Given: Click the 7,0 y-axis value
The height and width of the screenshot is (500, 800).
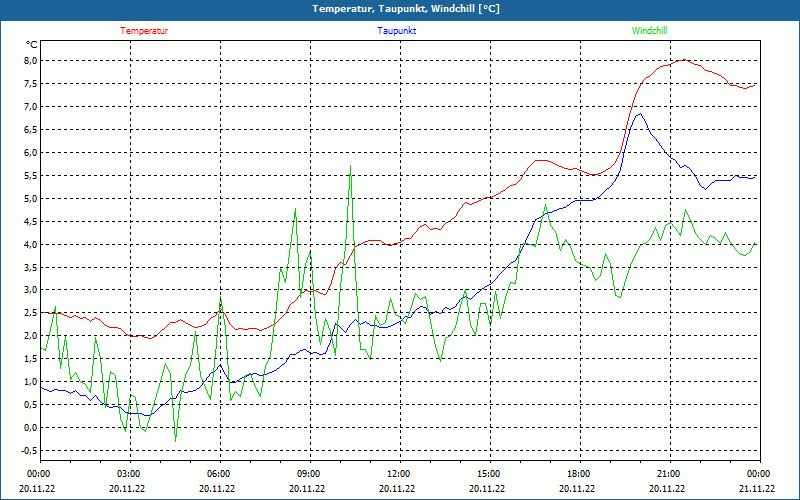Looking at the screenshot, I should tap(31, 107).
